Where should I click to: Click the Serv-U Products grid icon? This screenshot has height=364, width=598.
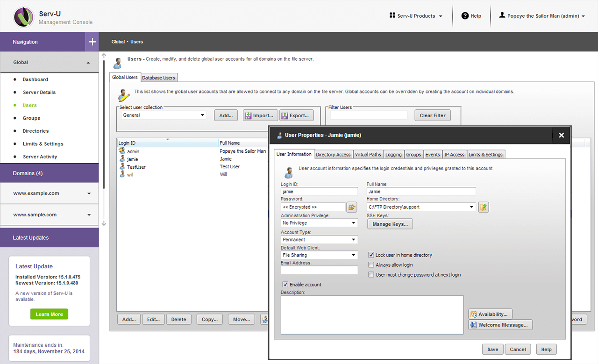pos(392,16)
